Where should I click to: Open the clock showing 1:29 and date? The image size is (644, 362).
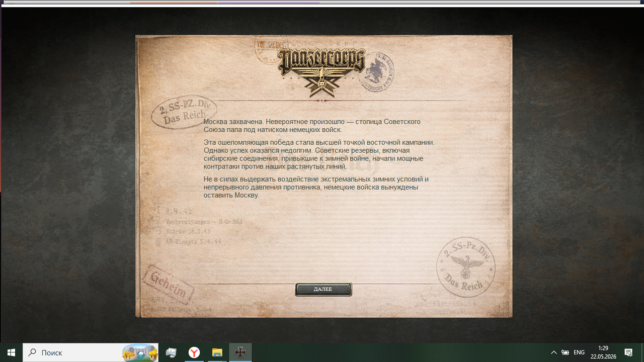[603, 352]
